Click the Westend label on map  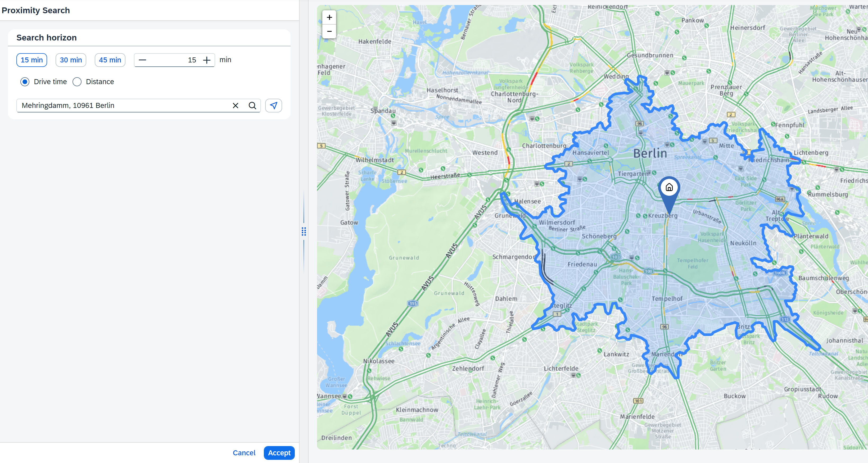pyautogui.click(x=485, y=153)
